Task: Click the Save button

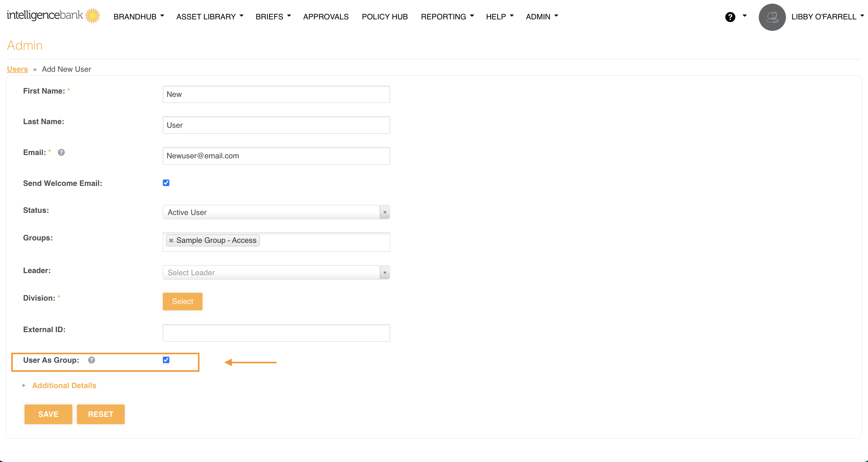Action: tap(48, 414)
